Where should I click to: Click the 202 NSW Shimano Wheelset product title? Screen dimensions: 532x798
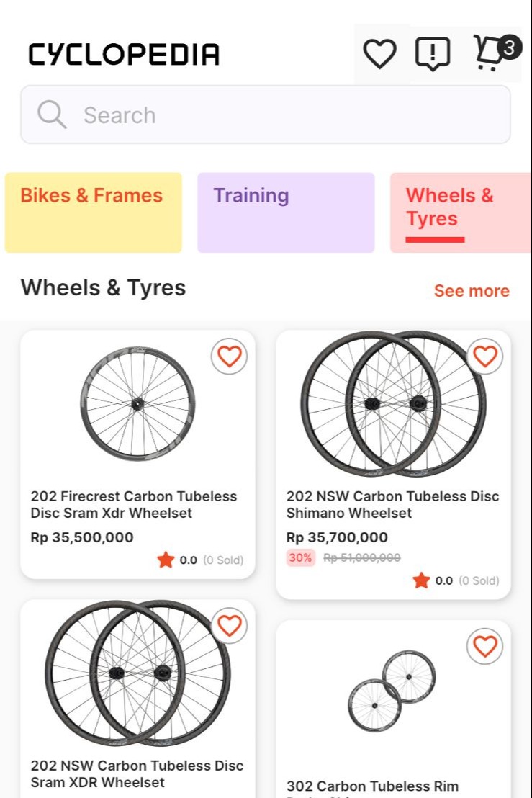point(392,504)
